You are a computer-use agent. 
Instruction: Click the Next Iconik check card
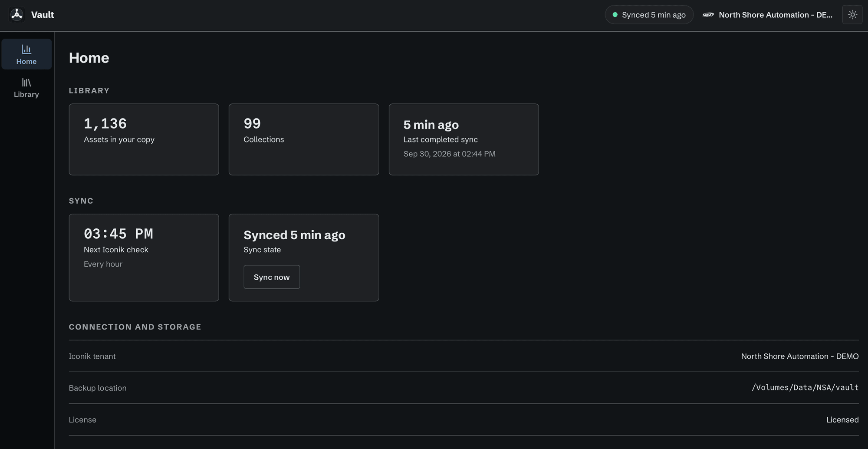tap(144, 258)
